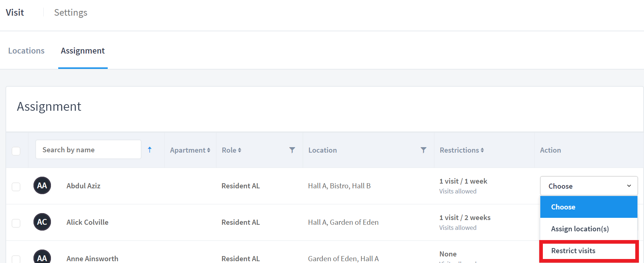Pick Assign location(s) from the action list

(x=589, y=229)
